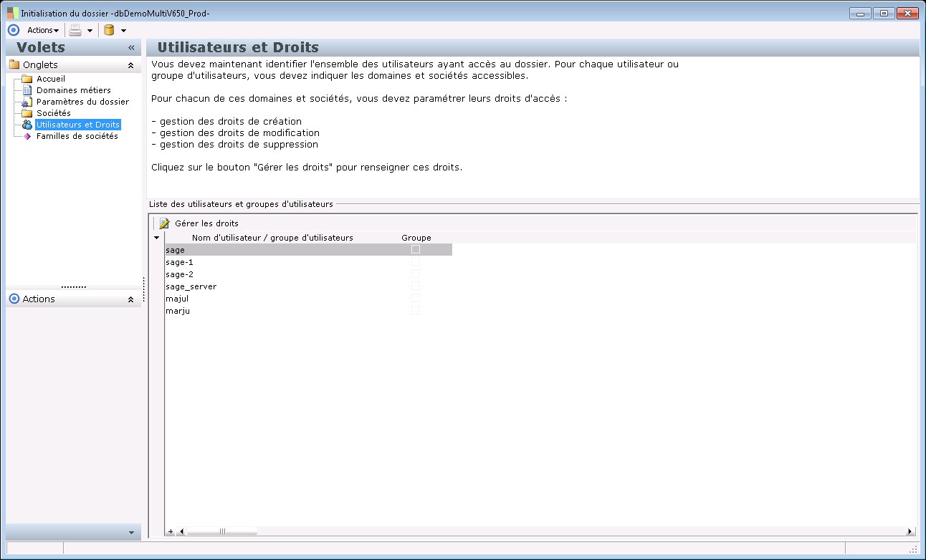Click the horizontal scrollbar thumb
The image size is (926, 560).
(221, 531)
